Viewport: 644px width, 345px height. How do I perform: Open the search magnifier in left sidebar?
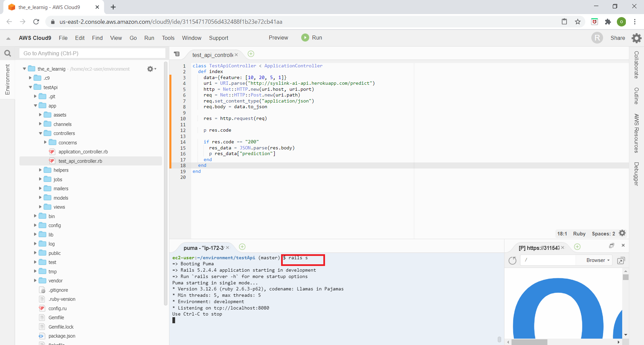click(x=7, y=53)
